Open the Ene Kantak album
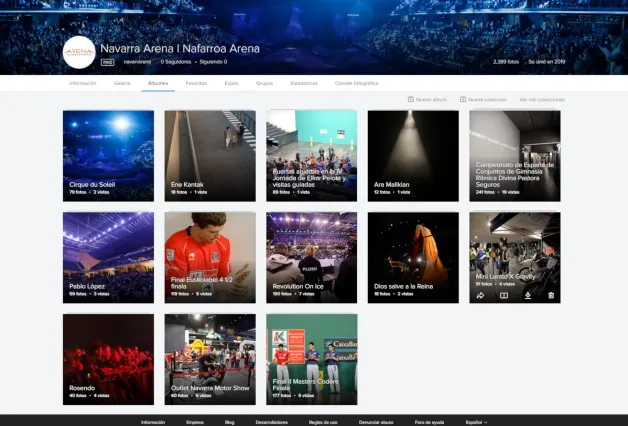Image resolution: width=628 pixels, height=426 pixels. point(210,156)
